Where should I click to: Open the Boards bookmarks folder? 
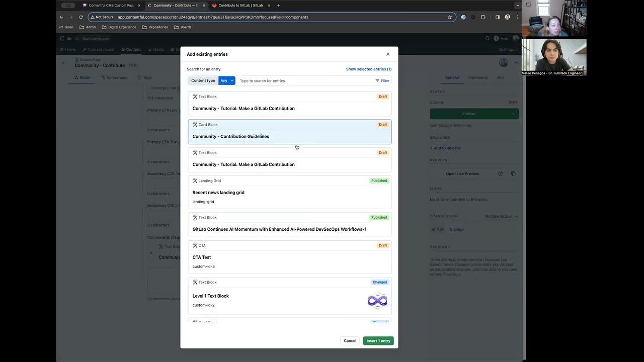pos(183,27)
